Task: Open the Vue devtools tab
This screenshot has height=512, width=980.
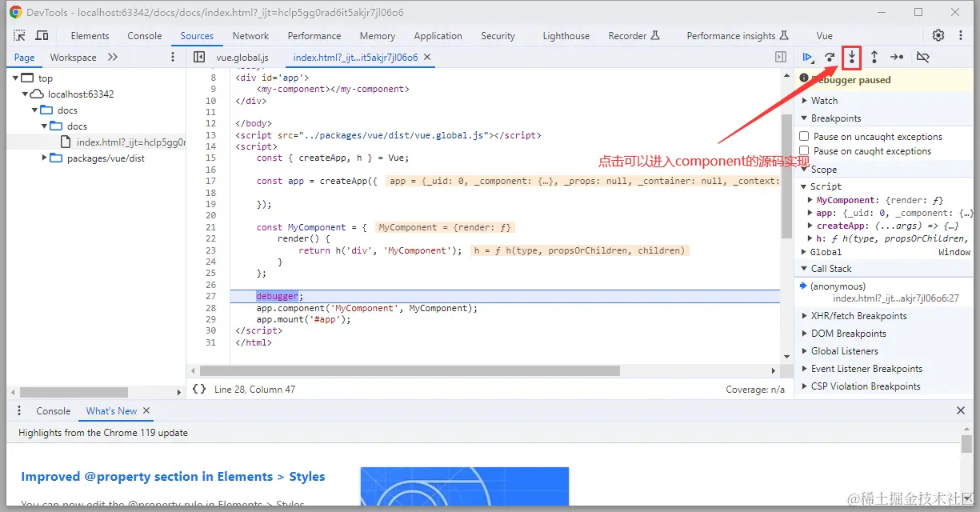Action: coord(824,36)
